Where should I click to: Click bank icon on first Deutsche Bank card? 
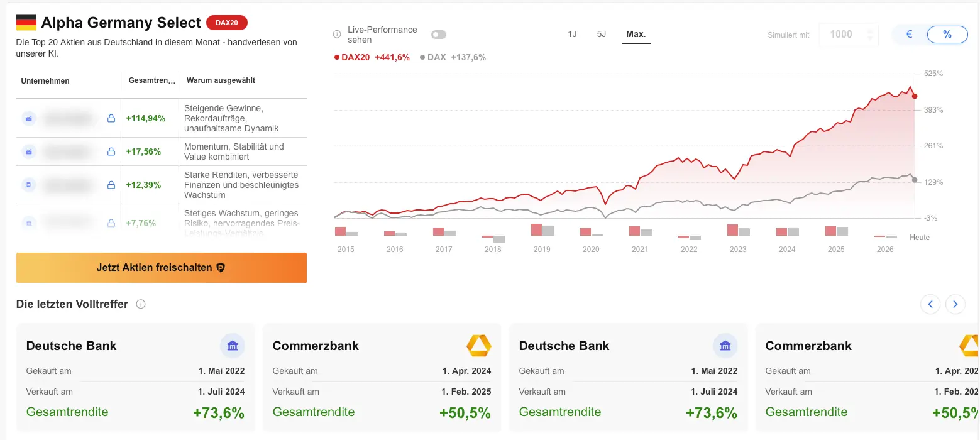232,346
